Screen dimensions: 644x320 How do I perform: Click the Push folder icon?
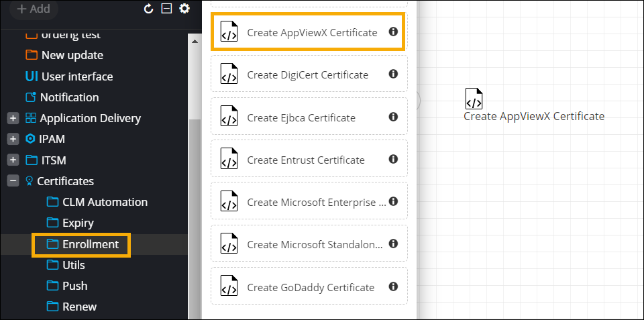[52, 286]
